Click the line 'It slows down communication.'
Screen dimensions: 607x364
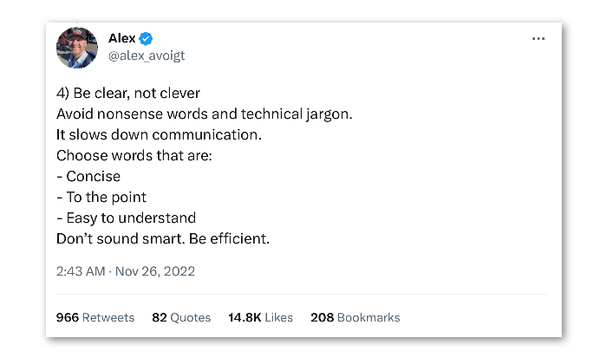(x=159, y=134)
